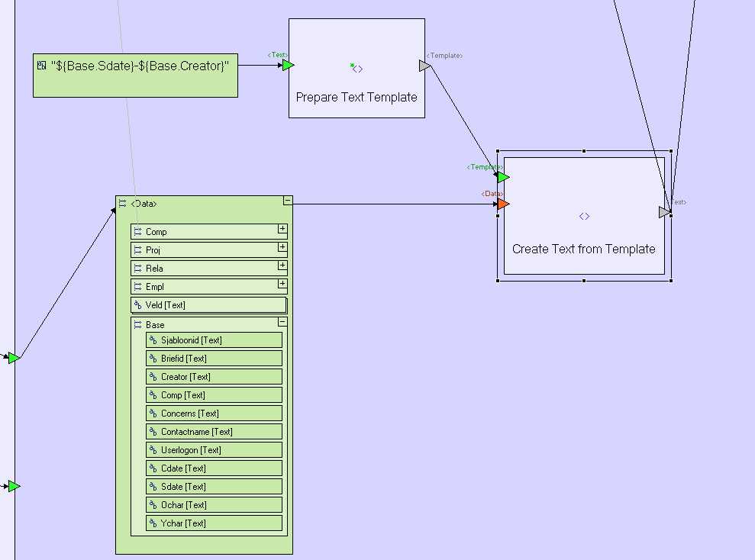Click the orange Data input port arrow
The width and height of the screenshot is (755, 560).
tap(503, 204)
